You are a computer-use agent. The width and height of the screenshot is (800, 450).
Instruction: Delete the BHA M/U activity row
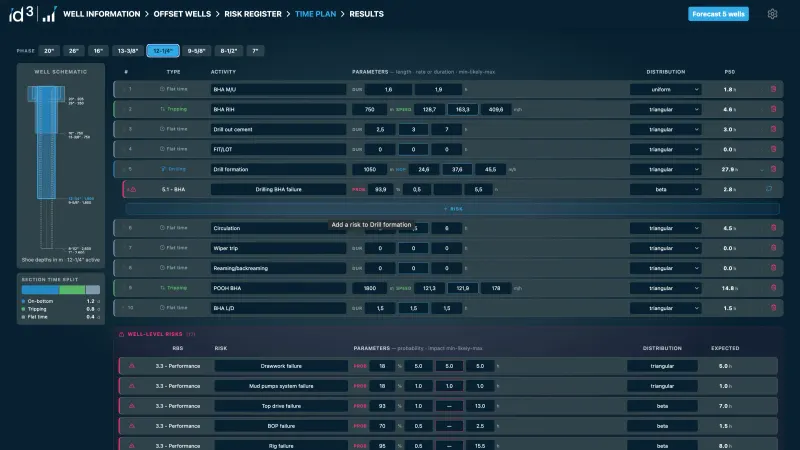[x=773, y=89]
